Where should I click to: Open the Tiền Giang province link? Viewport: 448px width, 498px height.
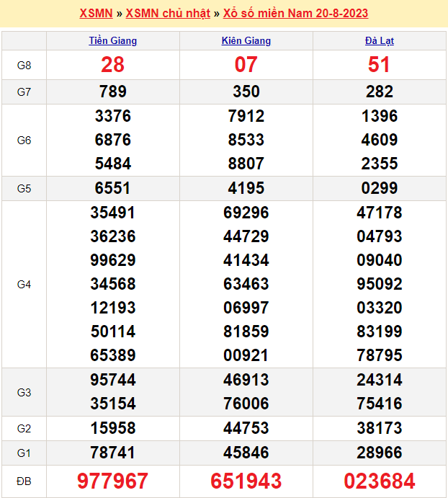pos(112,40)
